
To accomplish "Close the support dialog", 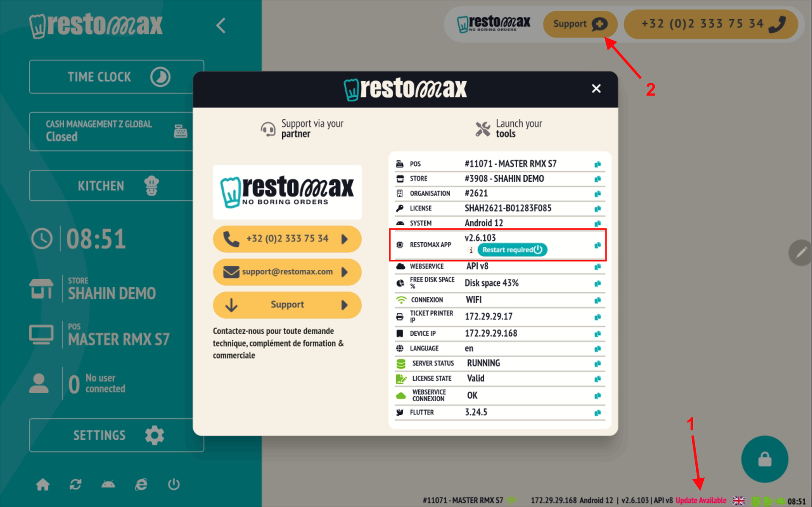I will pos(596,89).
